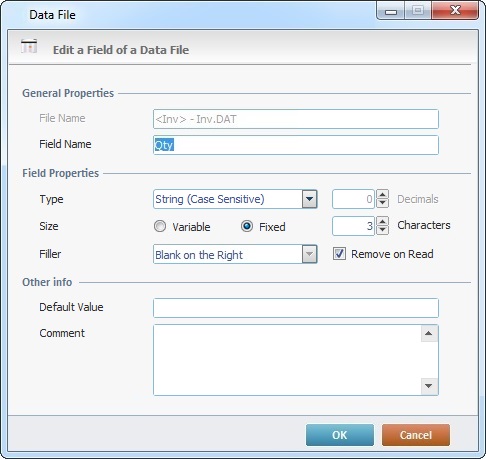
Task: Increase the Decimals value with up arrow
Action: (382, 194)
